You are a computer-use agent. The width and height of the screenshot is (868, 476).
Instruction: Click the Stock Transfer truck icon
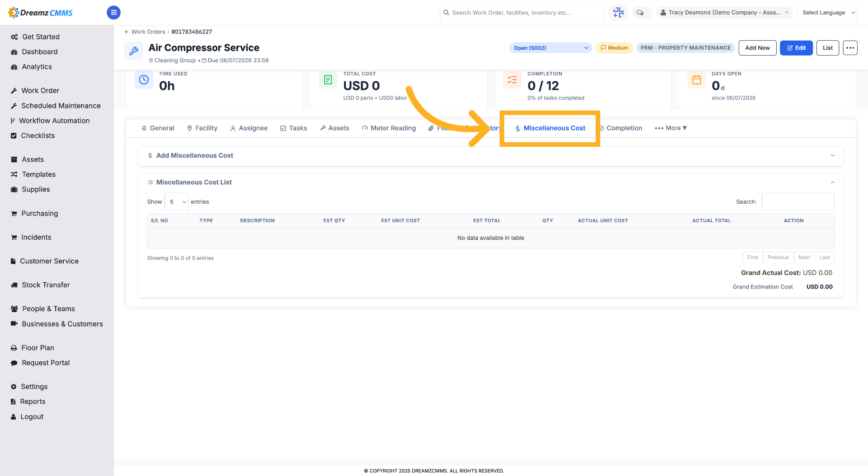(x=14, y=285)
